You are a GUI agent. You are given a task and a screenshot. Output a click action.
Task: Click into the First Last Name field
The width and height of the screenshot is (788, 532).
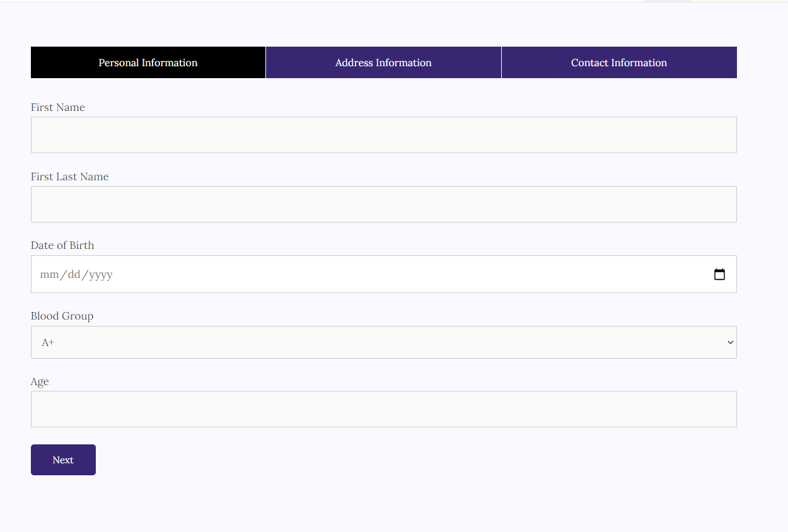click(x=383, y=204)
